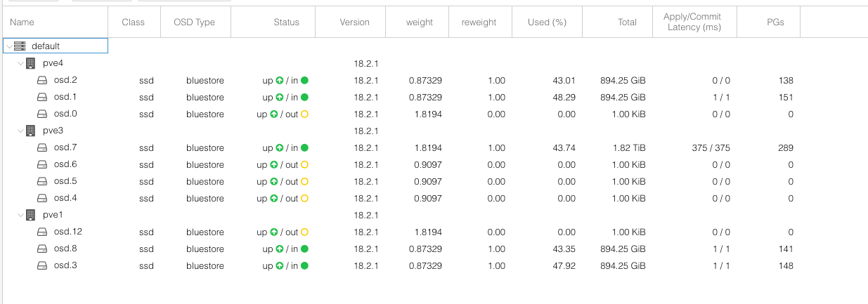868x304 pixels.
Task: Click the pve4 host building icon
Action: tap(31, 63)
